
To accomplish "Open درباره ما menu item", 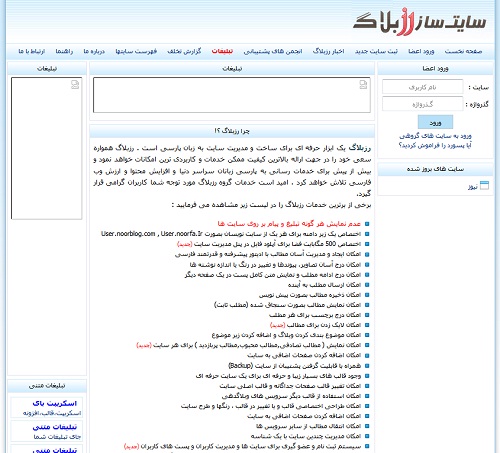I will [94, 51].
